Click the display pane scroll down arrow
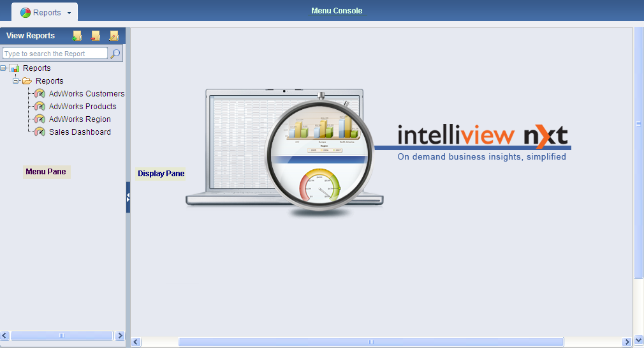The image size is (644, 348). 638,341
